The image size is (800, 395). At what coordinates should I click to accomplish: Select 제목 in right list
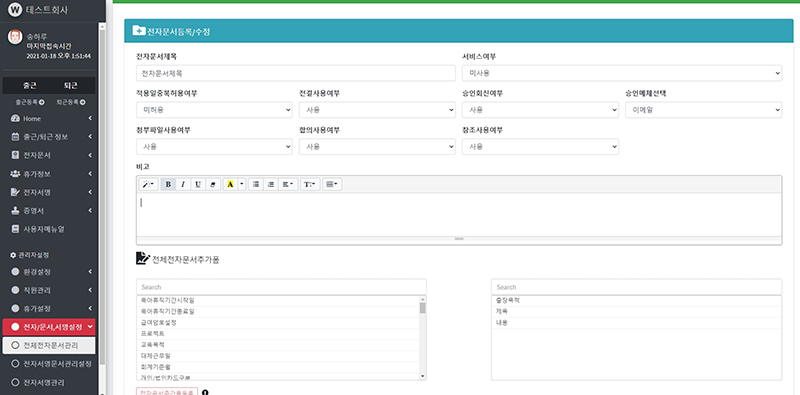(636, 311)
